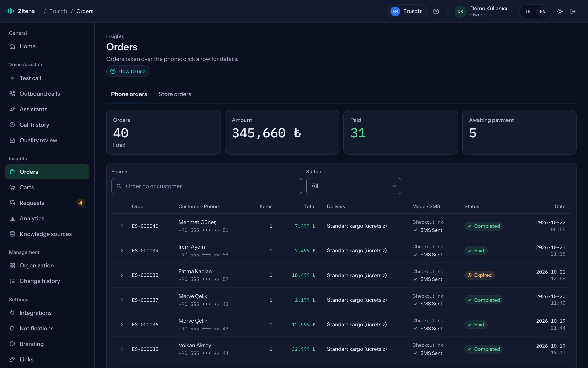Focus the Order no or customer search
This screenshot has height=368, width=588.
207,186
